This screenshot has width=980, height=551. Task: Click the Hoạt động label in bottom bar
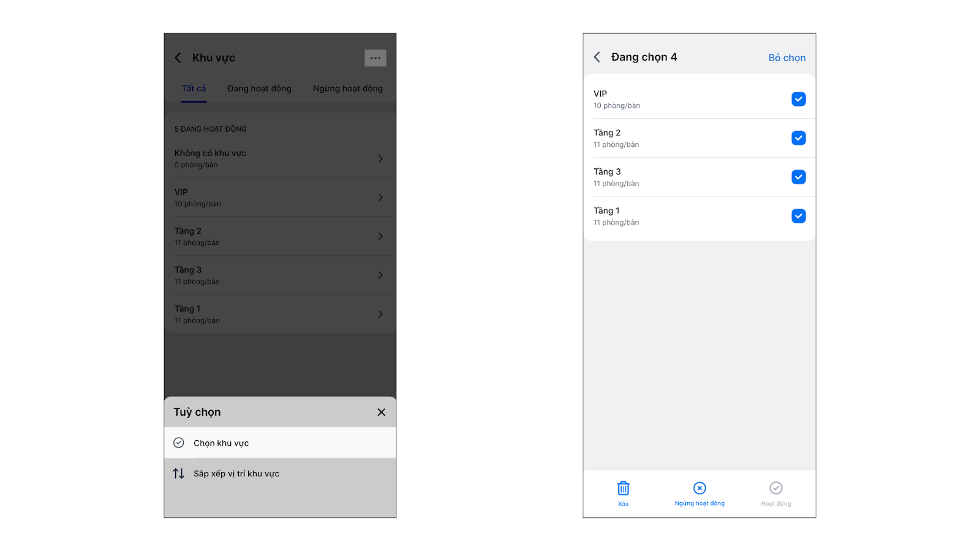(776, 504)
